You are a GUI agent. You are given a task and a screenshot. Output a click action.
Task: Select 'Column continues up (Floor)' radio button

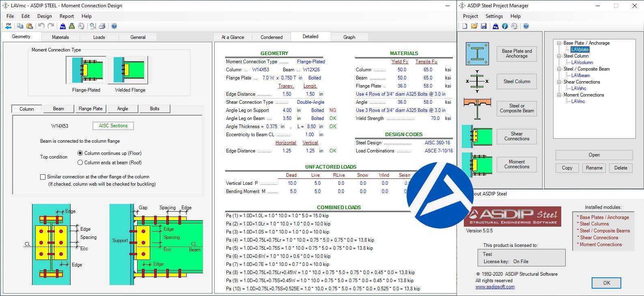coord(80,153)
